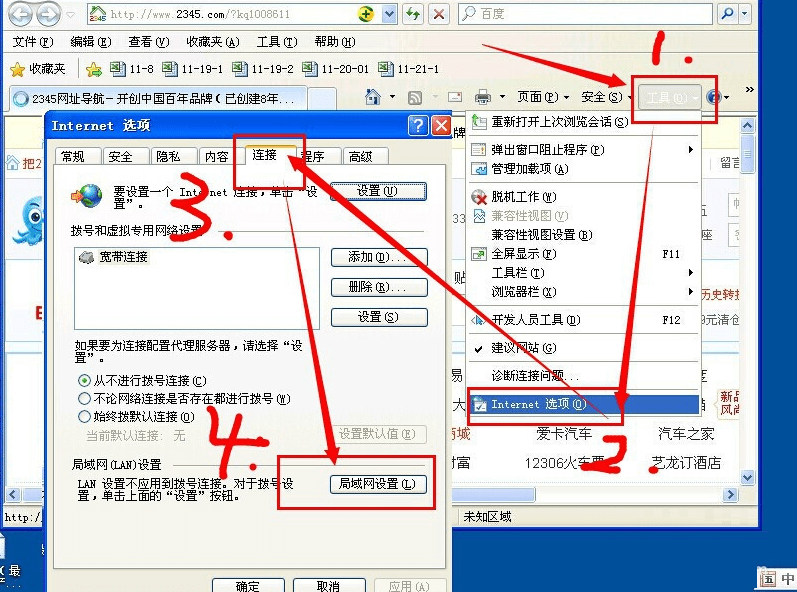
Task: Click the browser Back arrow button
Action: [21, 14]
